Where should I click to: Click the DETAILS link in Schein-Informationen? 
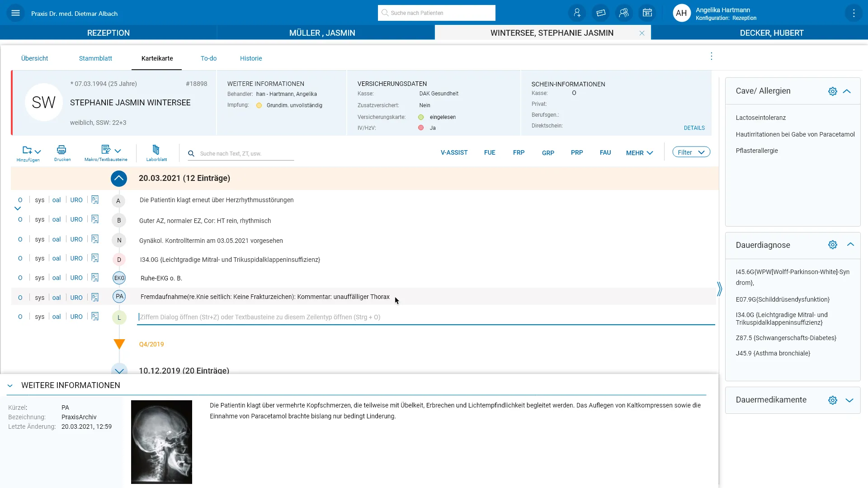click(x=694, y=128)
